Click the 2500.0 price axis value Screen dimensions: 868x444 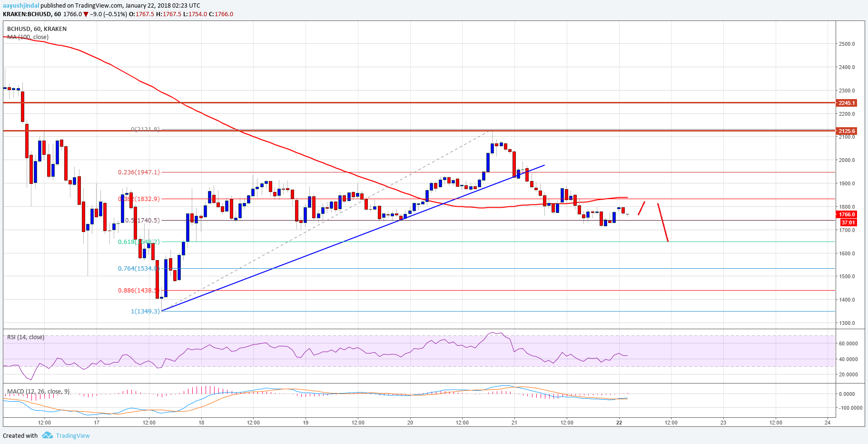847,44
